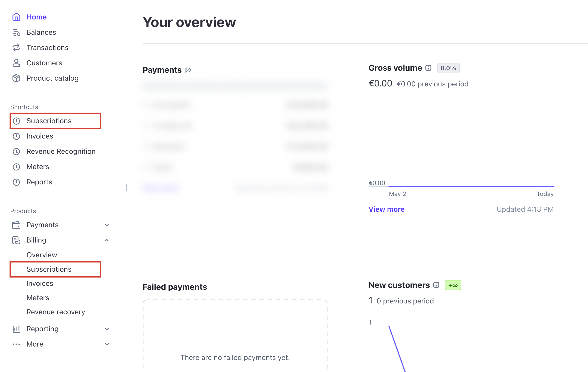Screen dimensions: 588x372
Task: Expand the Reporting section
Action: 107,328
